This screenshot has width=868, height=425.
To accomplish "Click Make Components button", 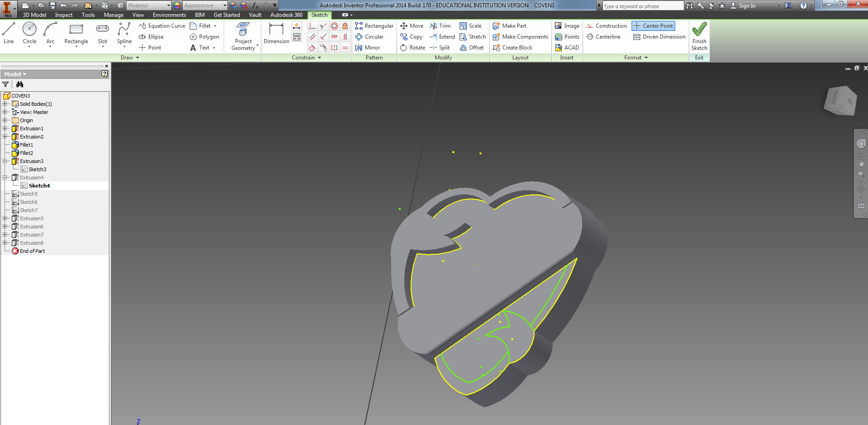I will click(x=520, y=37).
